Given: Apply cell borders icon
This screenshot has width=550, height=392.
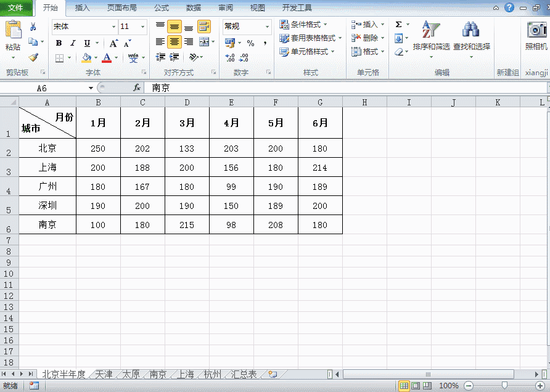Looking at the screenshot, I should tap(60, 58).
